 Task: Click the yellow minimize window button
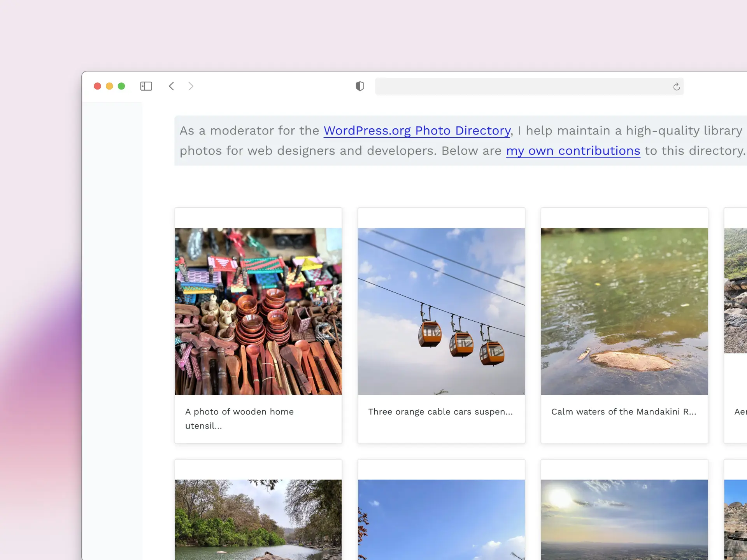[109, 86]
